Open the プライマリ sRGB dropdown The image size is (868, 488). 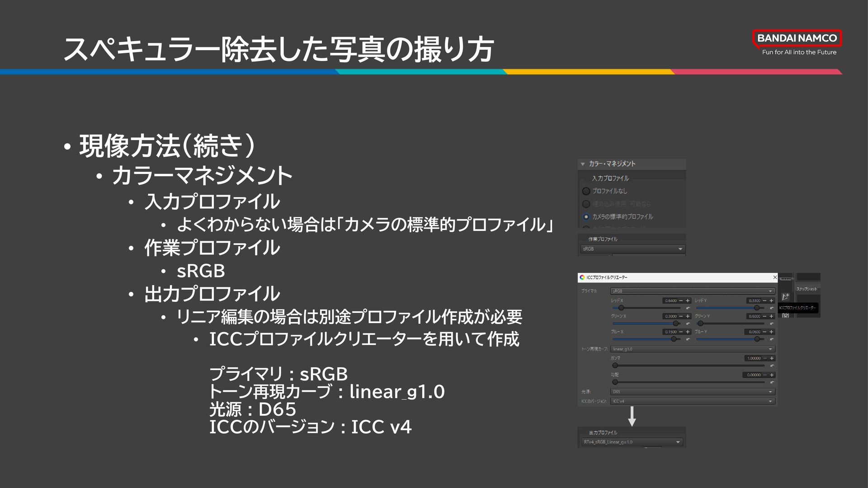click(x=693, y=291)
